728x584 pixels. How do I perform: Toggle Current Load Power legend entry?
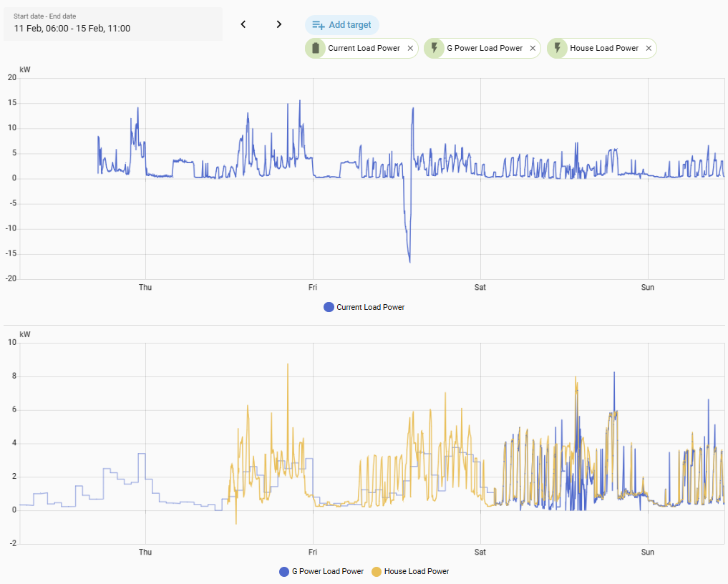tap(364, 307)
